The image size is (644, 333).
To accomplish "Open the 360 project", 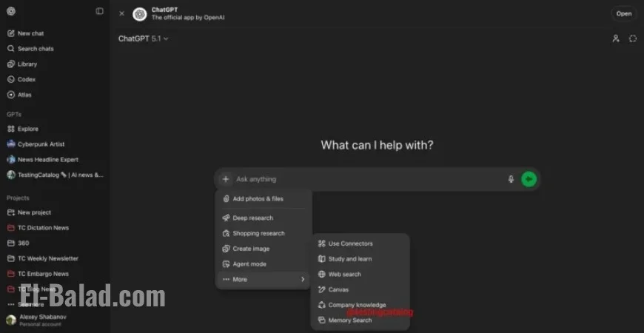I will coord(18,243).
